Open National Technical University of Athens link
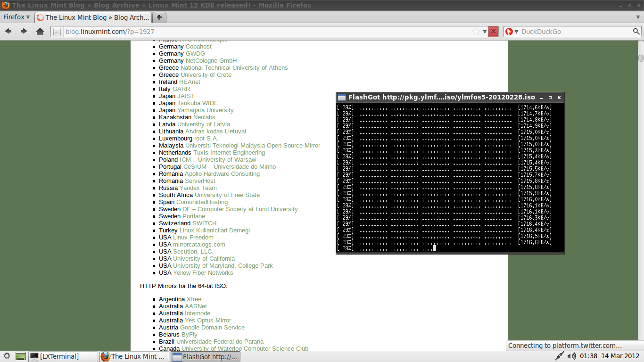The width and height of the screenshot is (644, 362). [234, 67]
